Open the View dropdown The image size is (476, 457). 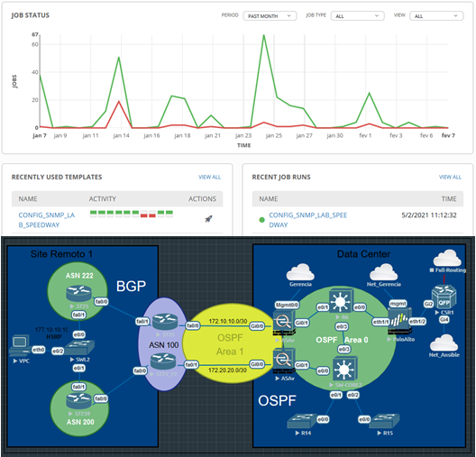pyautogui.click(x=436, y=16)
